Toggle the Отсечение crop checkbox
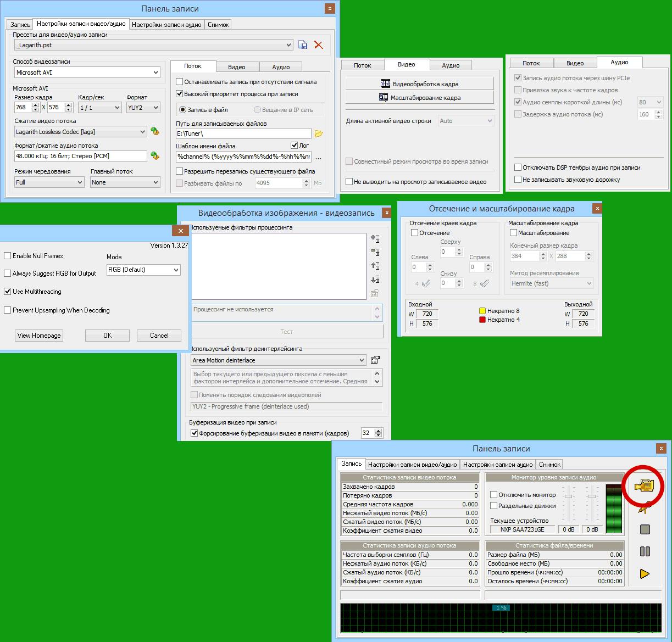 click(415, 233)
